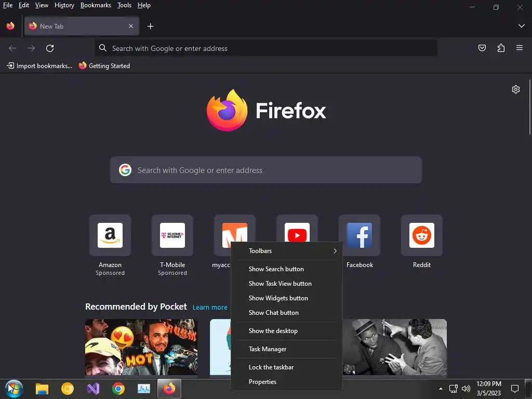Click the Firefox taskbar button
532x399 pixels.
169,389
